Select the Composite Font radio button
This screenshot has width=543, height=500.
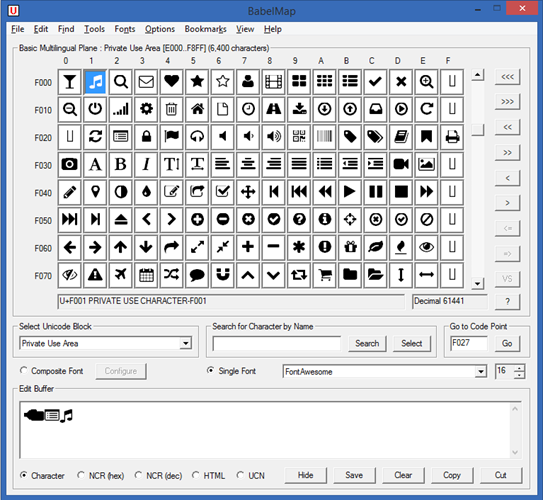(24, 371)
